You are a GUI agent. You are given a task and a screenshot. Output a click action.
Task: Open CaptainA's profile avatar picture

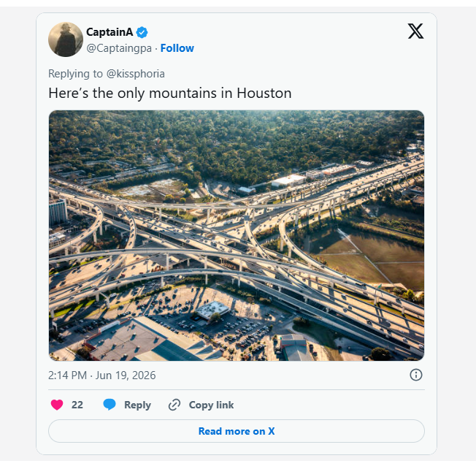[x=66, y=39]
